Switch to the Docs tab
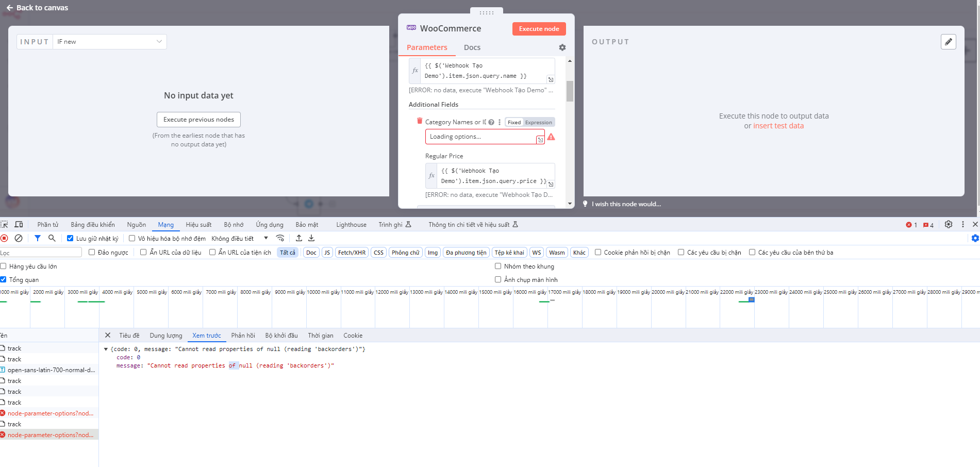Screen dimensions: 980x467 (x=472, y=47)
